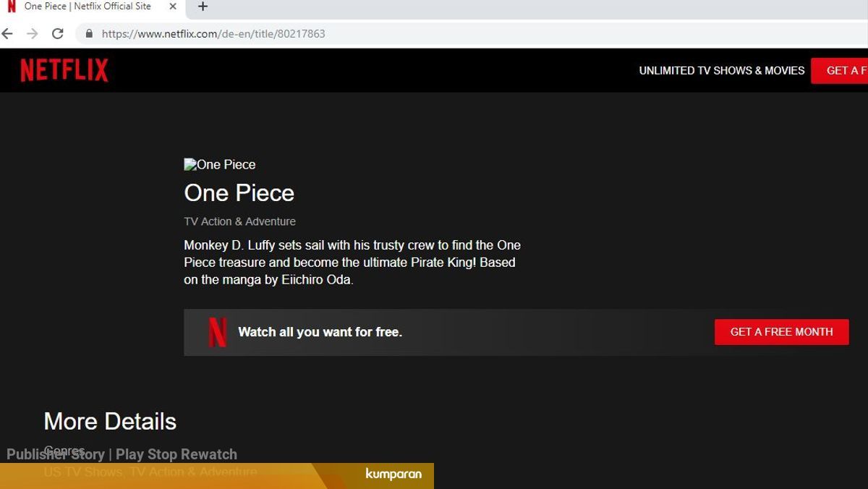Click the Netflix N icon in banner
Image resolution: width=868 pixels, height=489 pixels.
tap(217, 332)
